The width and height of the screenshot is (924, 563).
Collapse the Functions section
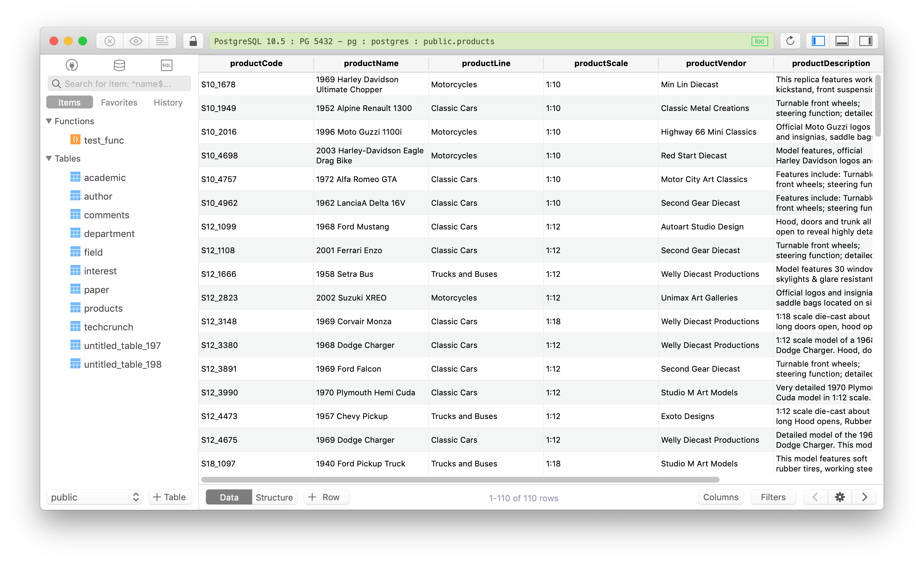tap(49, 121)
